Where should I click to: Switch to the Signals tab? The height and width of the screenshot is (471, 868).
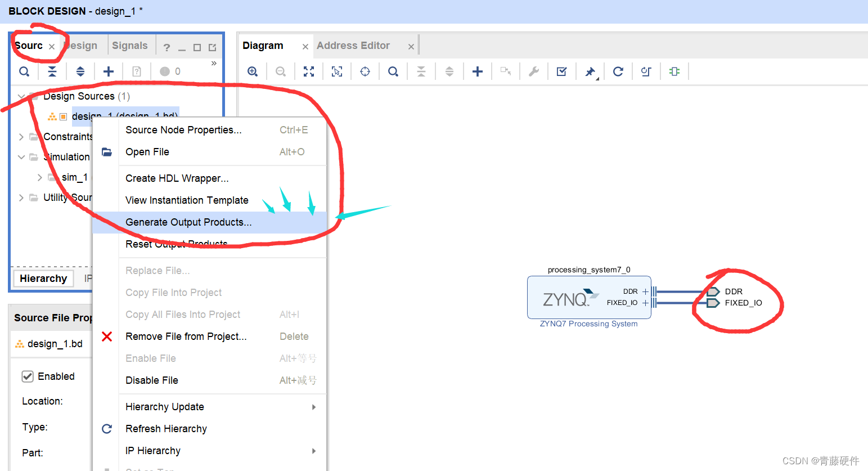click(130, 46)
